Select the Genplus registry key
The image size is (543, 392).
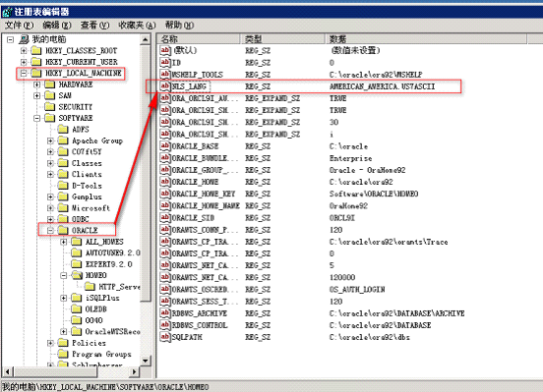[x=87, y=196]
